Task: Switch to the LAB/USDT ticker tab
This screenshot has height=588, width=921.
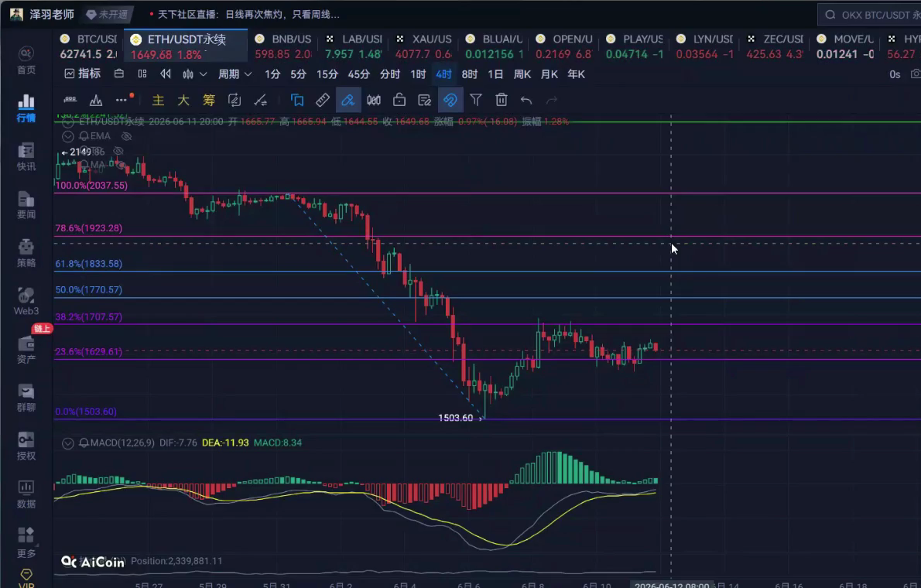Action: coord(354,46)
